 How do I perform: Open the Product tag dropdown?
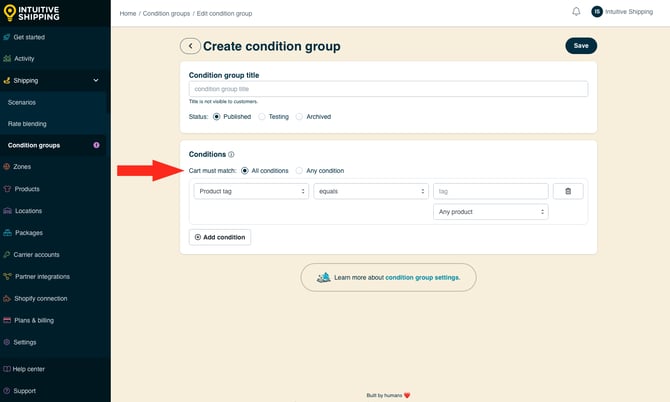click(251, 191)
